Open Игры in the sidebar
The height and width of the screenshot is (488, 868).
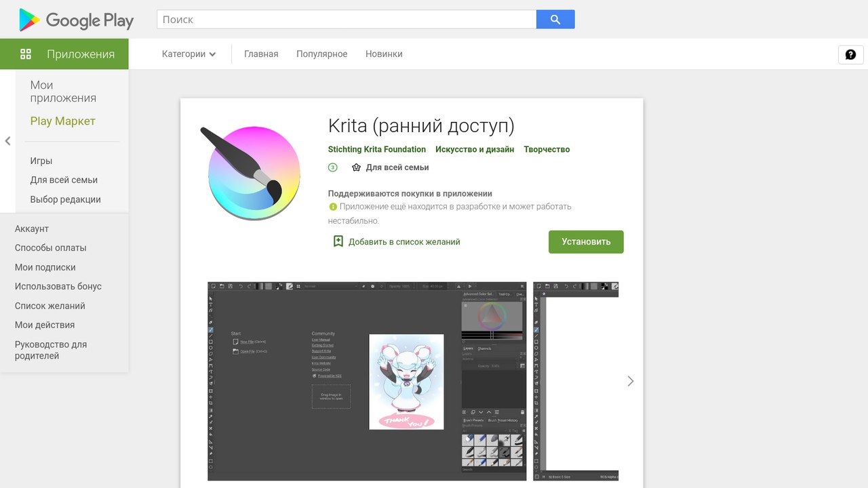[41, 161]
